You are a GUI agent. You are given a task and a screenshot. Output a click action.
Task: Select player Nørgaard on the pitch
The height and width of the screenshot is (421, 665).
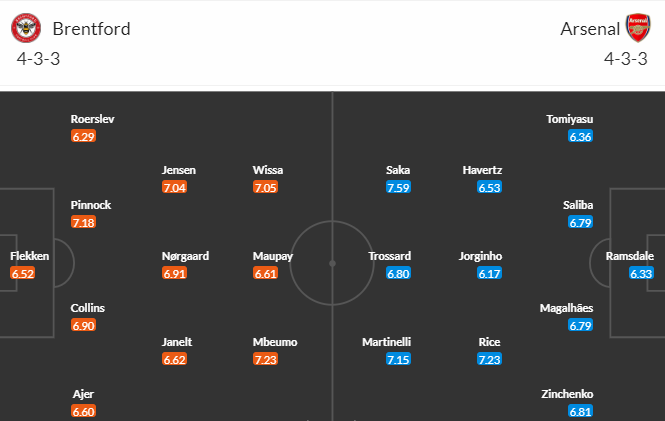pyautogui.click(x=185, y=256)
